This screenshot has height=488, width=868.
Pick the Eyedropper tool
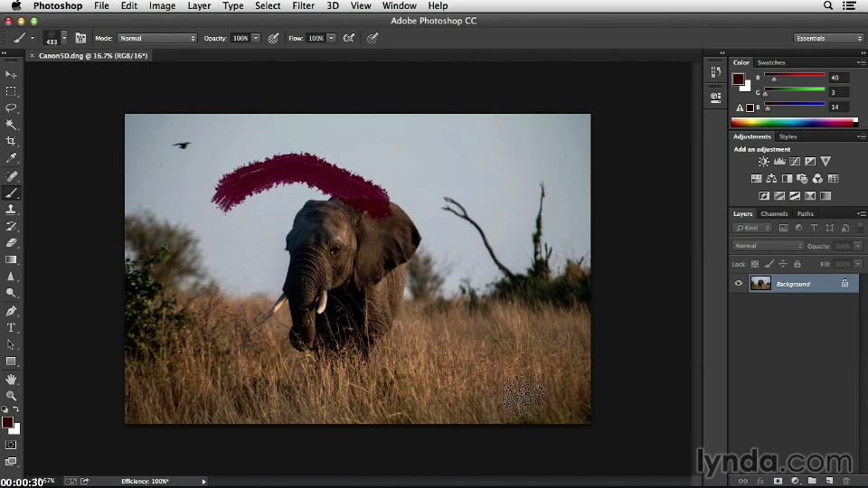(x=11, y=158)
